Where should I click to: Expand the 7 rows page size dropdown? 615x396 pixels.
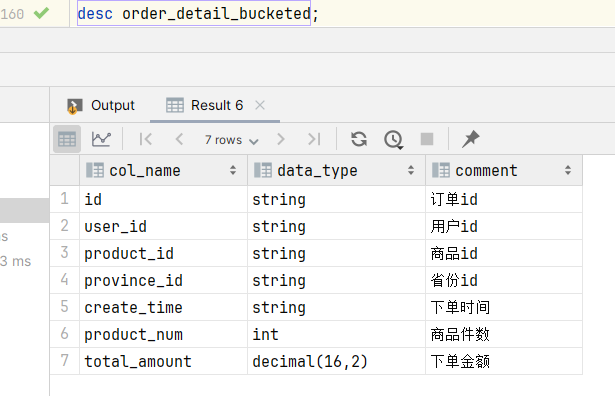pos(231,140)
